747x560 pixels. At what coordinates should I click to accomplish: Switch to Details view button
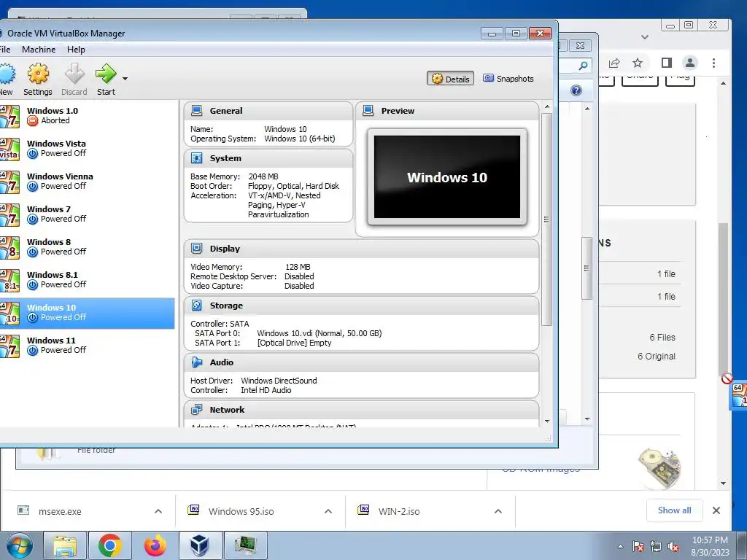click(x=451, y=79)
